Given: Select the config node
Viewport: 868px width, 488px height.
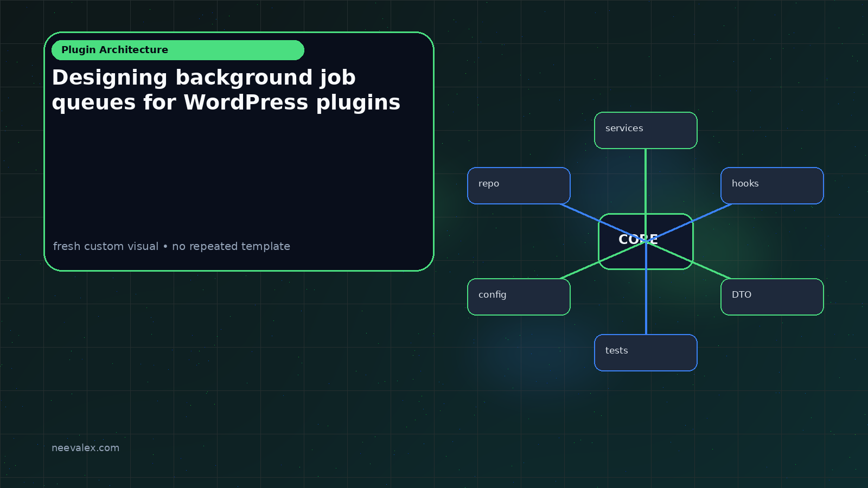Looking at the screenshot, I should click(x=519, y=297).
